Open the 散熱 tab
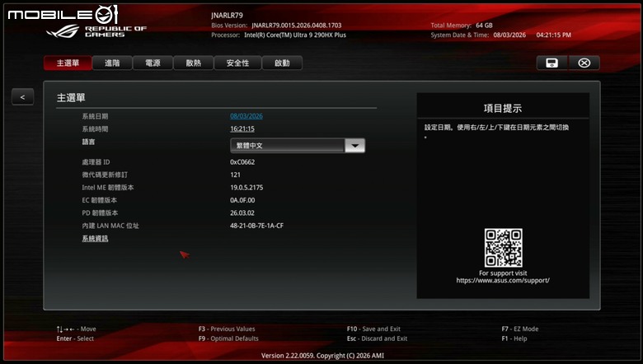643x364 pixels. pyautogui.click(x=193, y=63)
